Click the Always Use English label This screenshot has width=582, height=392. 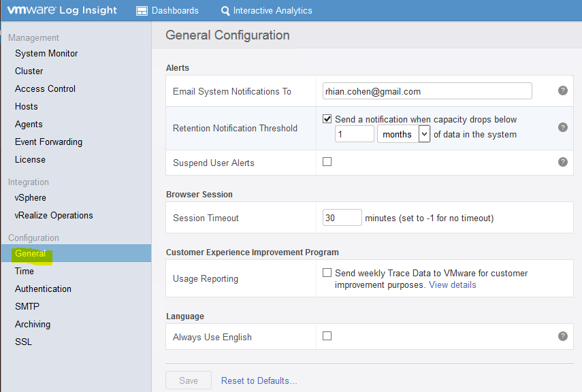pos(212,337)
